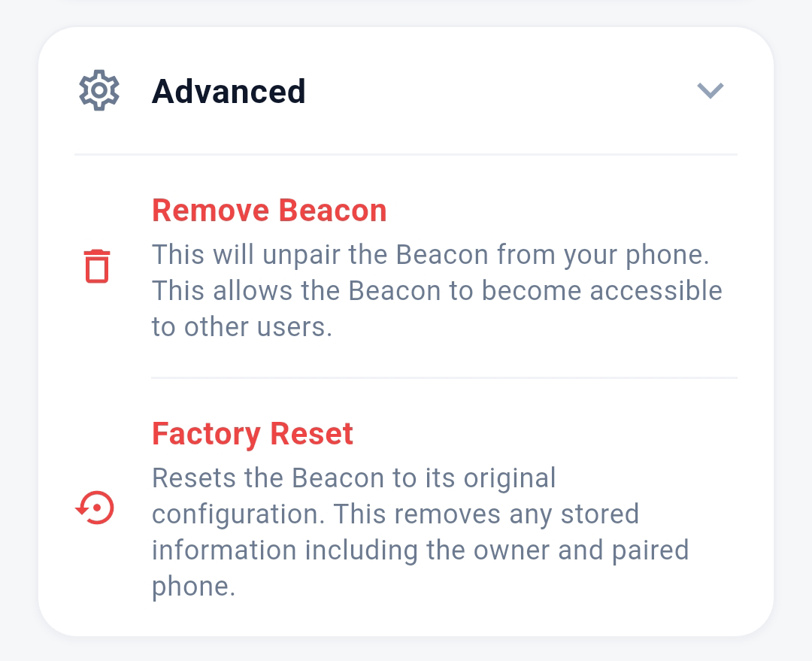
Task: Tap the delete icon for Remove Beacon
Action: pos(97,266)
